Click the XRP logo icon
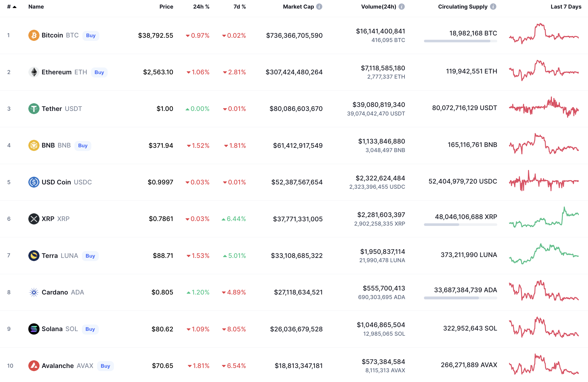Screen dimensions: 588x382 (x=34, y=219)
